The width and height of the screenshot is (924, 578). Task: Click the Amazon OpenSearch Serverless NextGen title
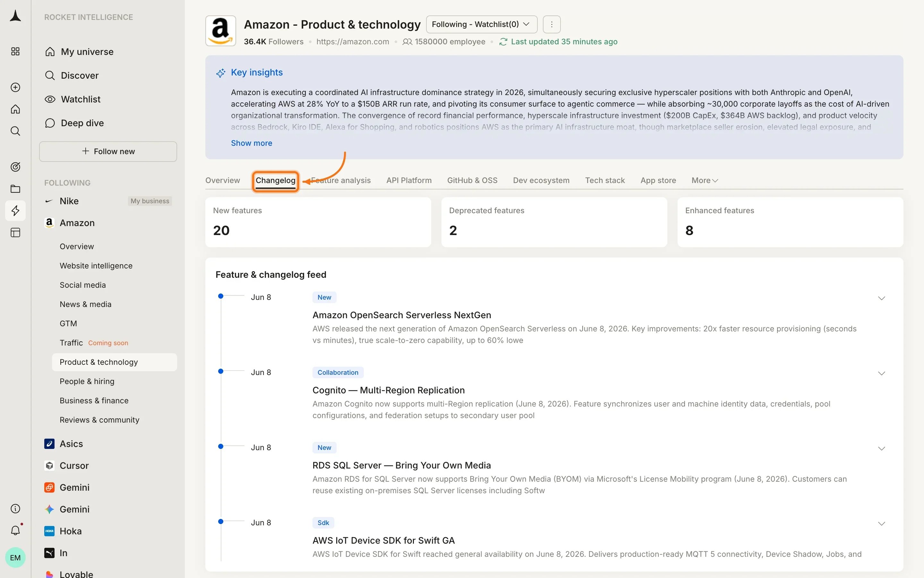point(402,315)
